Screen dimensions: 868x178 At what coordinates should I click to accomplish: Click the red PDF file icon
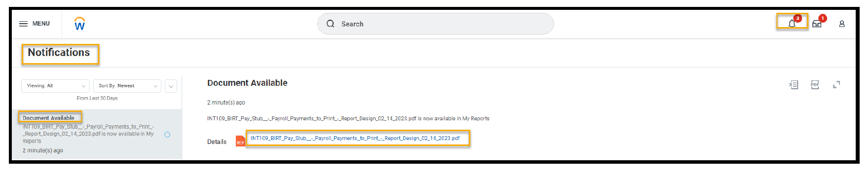click(240, 141)
